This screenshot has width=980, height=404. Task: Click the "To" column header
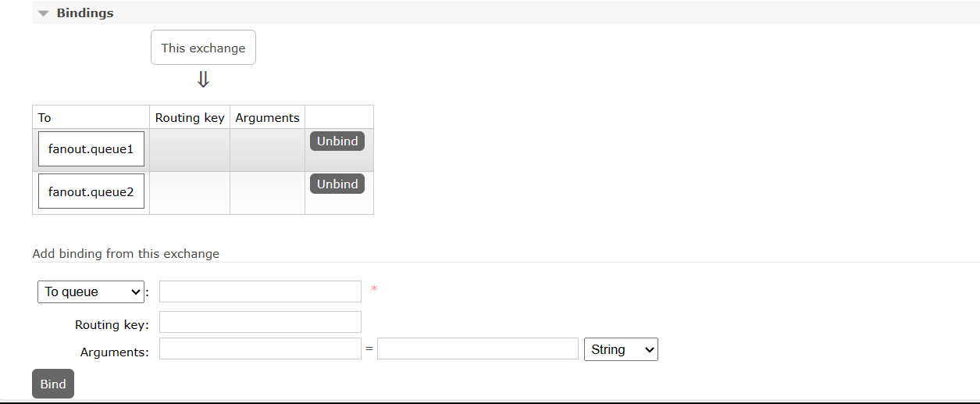tap(45, 118)
